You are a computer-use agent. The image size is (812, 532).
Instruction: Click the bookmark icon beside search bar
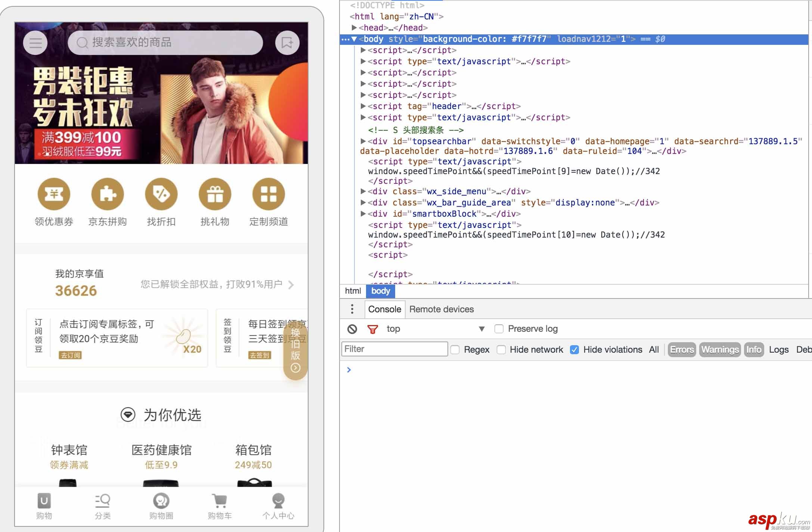point(287,43)
